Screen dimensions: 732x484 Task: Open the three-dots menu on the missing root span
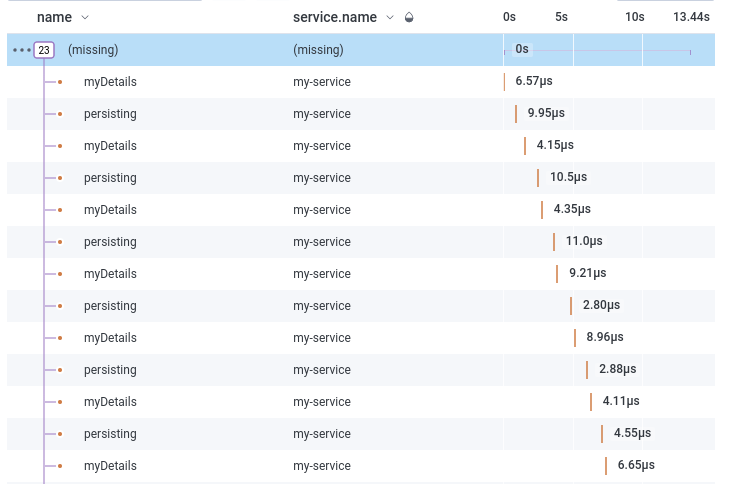pos(21,50)
